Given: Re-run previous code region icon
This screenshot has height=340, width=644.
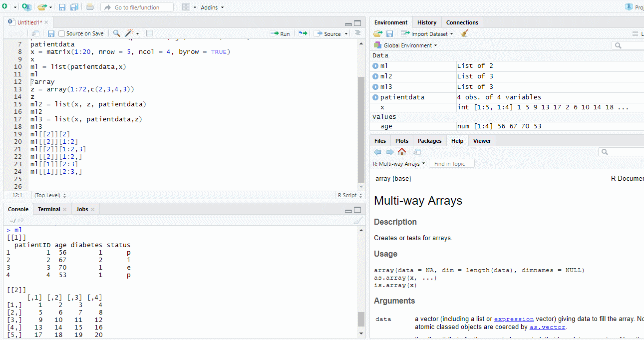Looking at the screenshot, I should 303,33.
